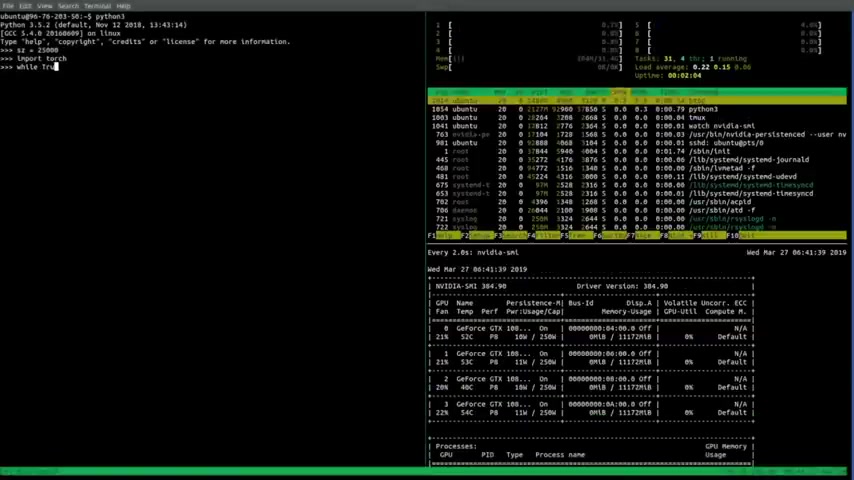Select the systemd-journald process row
Image resolution: width=854 pixels, height=480 pixels.
[637, 160]
